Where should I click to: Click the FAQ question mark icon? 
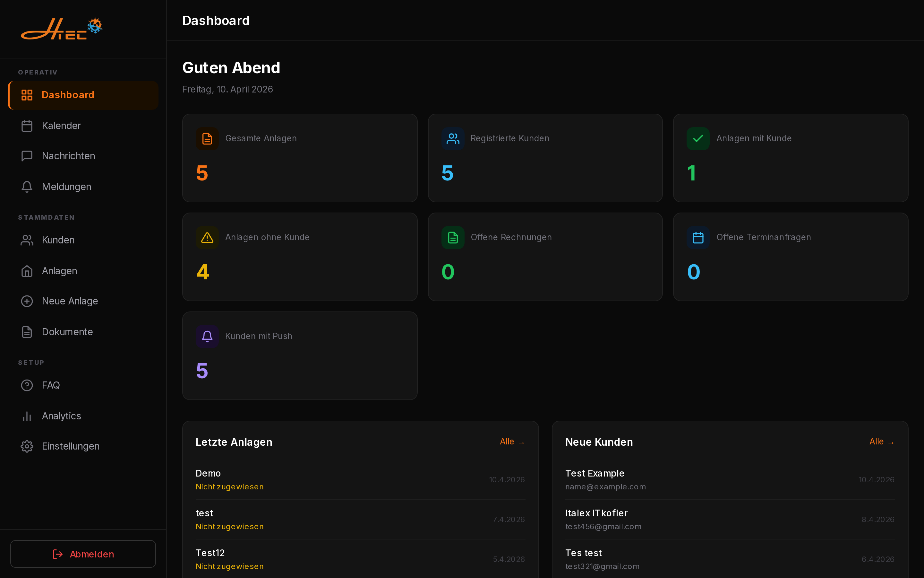[27, 385]
